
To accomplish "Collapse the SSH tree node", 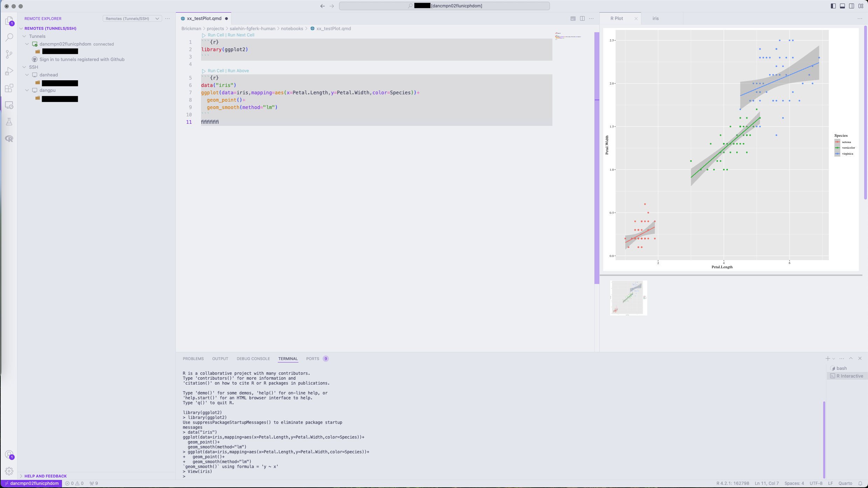I will tap(24, 67).
